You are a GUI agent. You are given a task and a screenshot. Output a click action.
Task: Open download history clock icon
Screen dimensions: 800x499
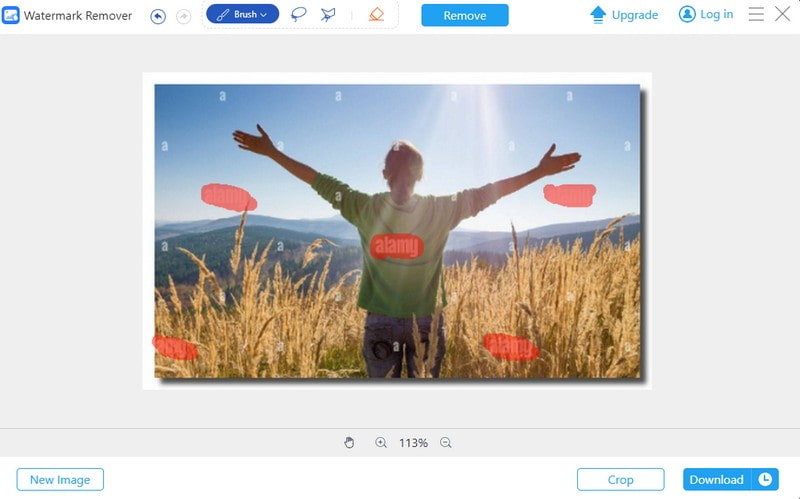[x=765, y=480]
